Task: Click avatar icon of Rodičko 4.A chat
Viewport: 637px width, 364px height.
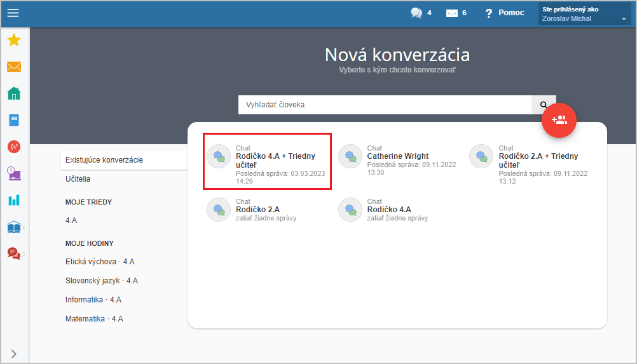Action: (x=350, y=210)
